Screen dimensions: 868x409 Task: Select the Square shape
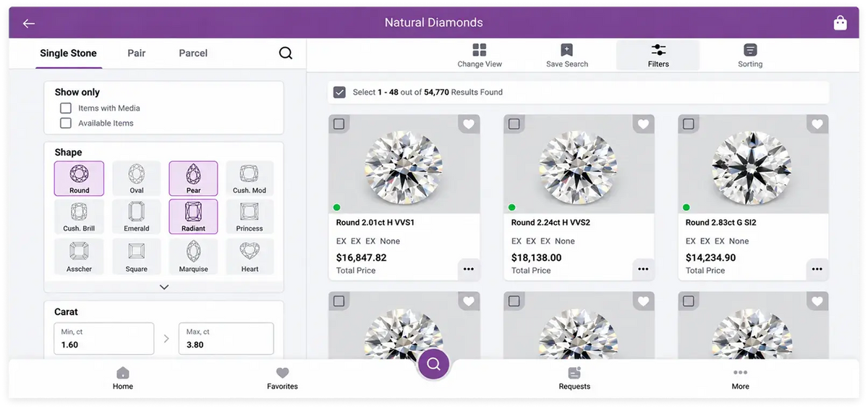136,257
